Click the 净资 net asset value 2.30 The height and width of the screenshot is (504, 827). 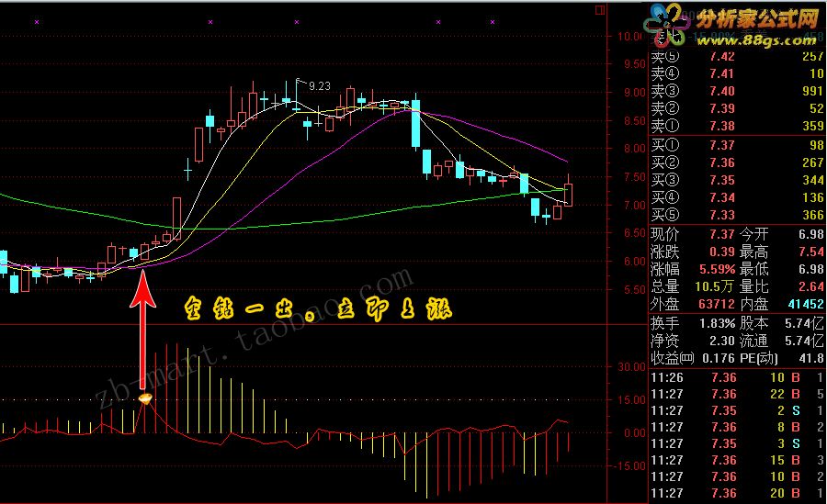(x=722, y=341)
